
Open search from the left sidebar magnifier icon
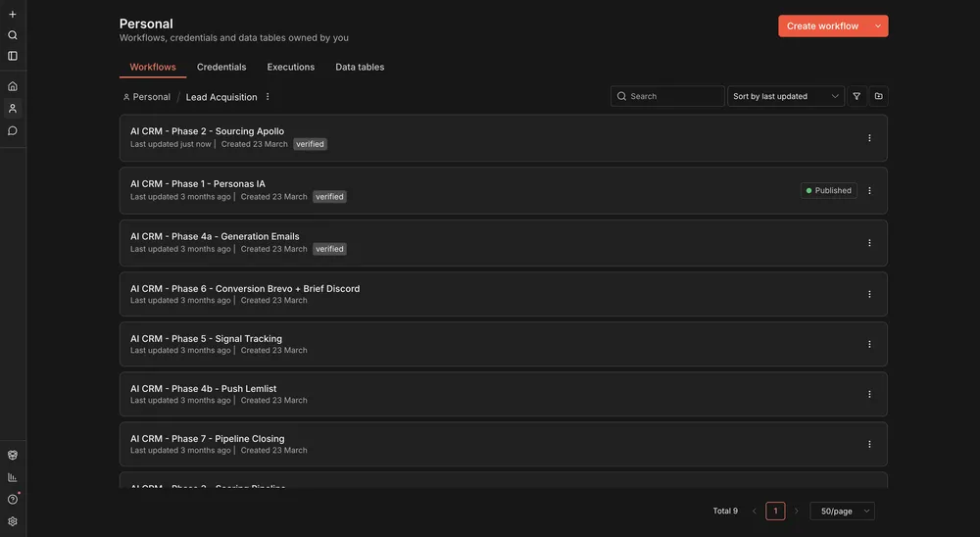point(13,35)
